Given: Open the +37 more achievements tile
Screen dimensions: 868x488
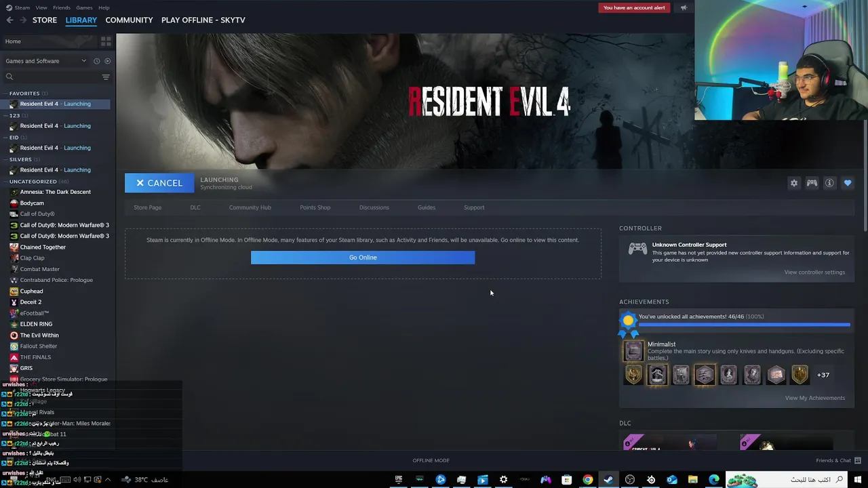Looking at the screenshot, I should 823,375.
